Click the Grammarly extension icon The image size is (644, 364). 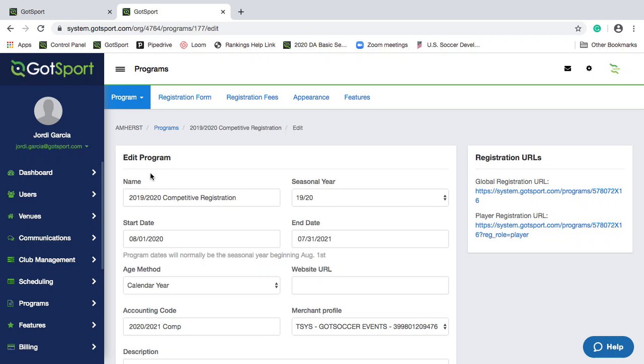coord(597,29)
